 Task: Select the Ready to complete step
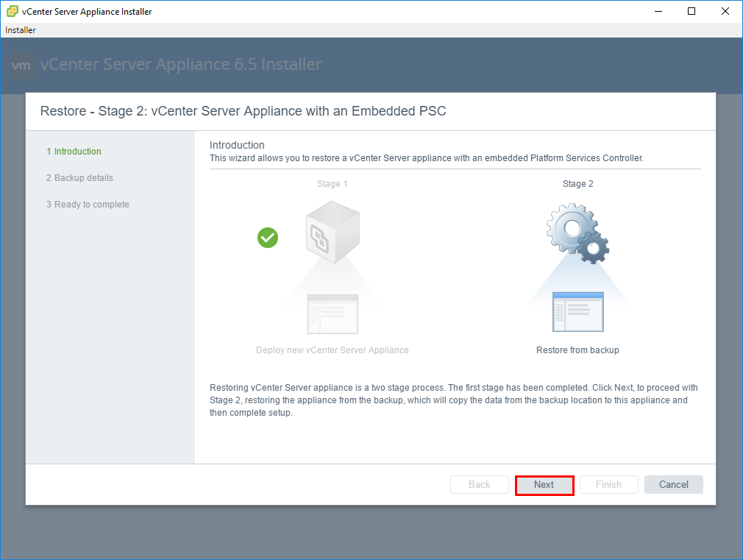[x=88, y=205]
